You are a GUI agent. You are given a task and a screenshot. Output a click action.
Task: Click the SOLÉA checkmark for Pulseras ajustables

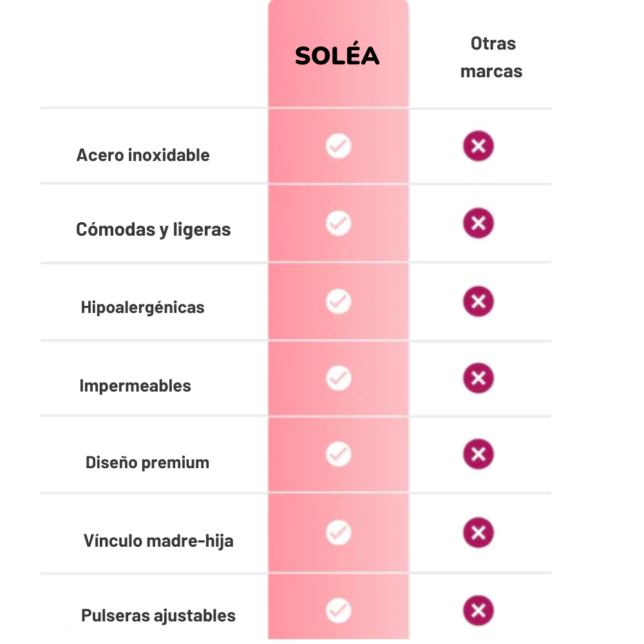coord(338,610)
